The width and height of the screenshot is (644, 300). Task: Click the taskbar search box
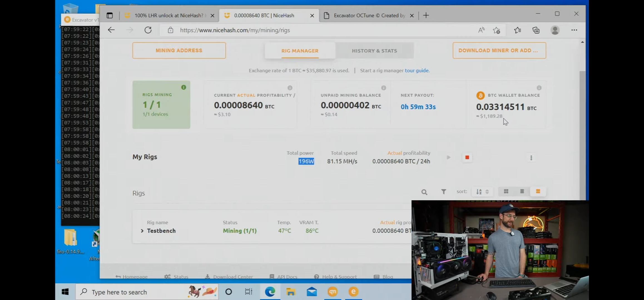click(147, 292)
